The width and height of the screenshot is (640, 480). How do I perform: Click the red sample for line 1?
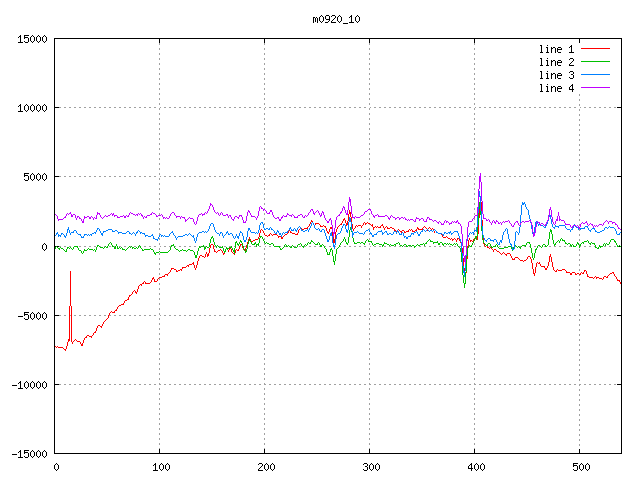tap(595, 49)
